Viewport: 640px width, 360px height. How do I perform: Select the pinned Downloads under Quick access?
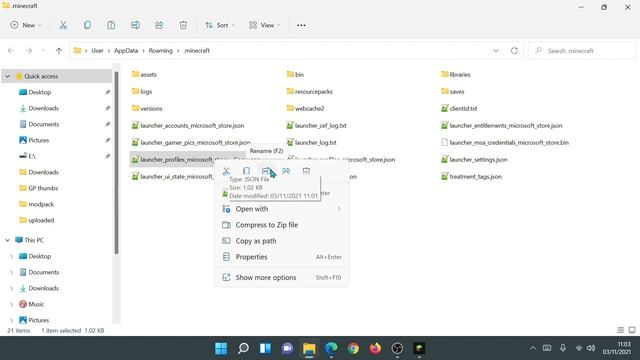(x=44, y=108)
